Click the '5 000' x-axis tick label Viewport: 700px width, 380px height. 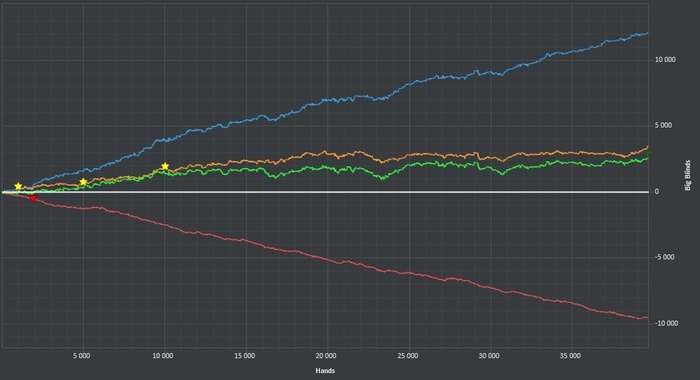[82, 356]
